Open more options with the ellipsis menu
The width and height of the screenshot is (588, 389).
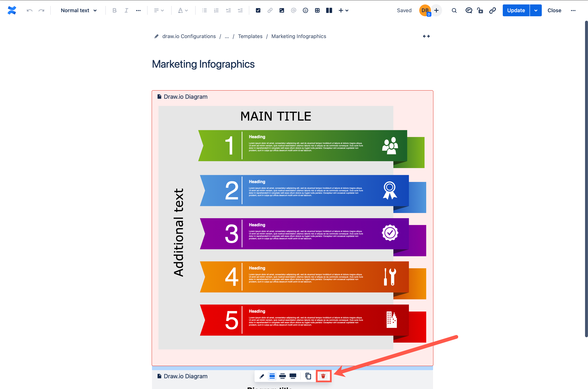tap(573, 10)
